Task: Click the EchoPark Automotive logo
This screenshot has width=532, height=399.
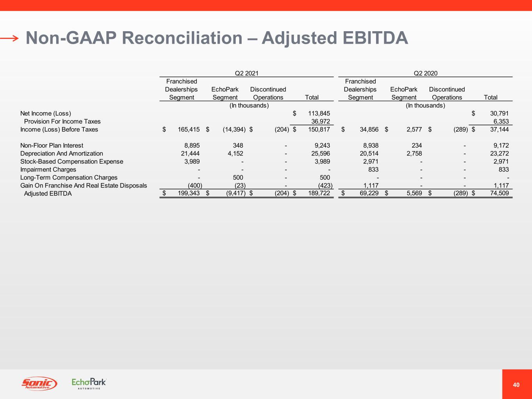Action: coord(89,383)
